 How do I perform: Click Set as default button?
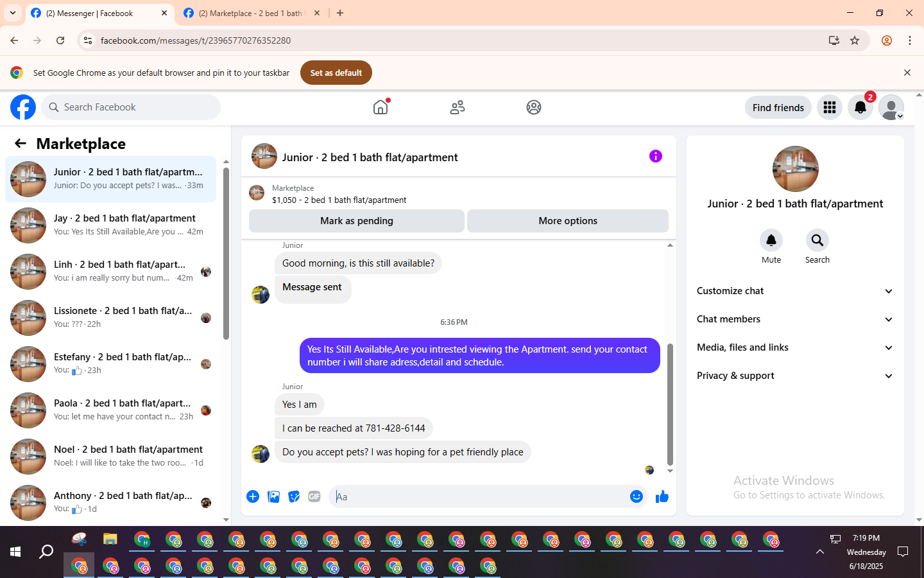(x=336, y=73)
